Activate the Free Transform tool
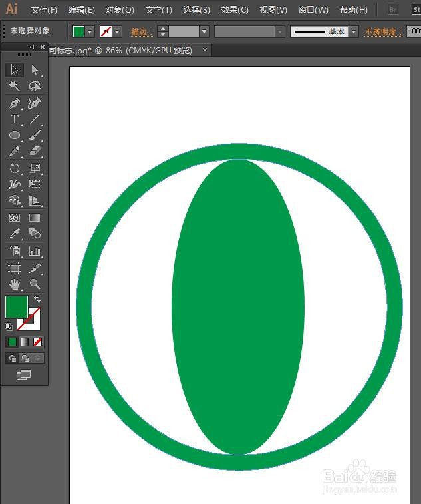This screenshot has width=421, height=504. point(35,184)
